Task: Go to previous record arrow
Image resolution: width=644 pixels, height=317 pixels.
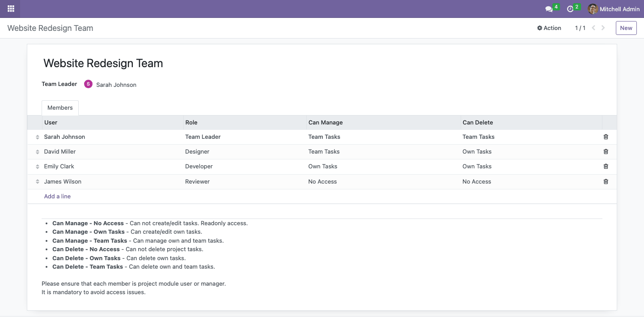Action: [x=593, y=28]
